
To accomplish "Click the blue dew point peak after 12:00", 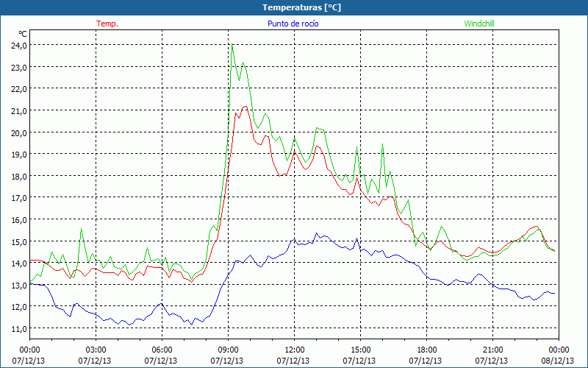I will click(x=316, y=233).
